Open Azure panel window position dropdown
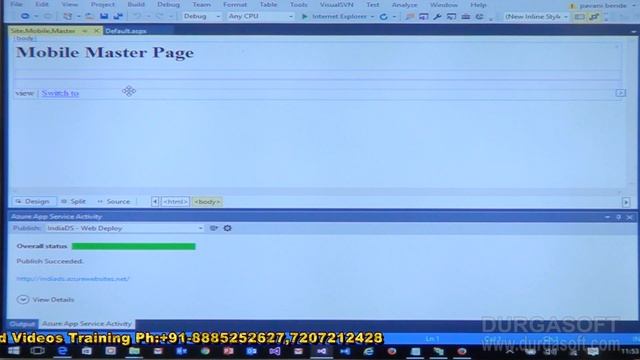 (x=607, y=217)
